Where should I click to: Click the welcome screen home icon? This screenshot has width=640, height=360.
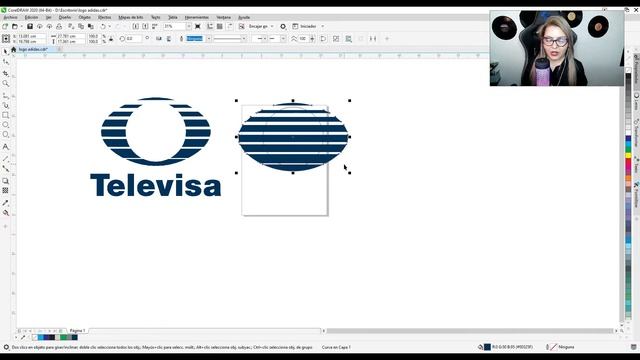click(x=13, y=49)
